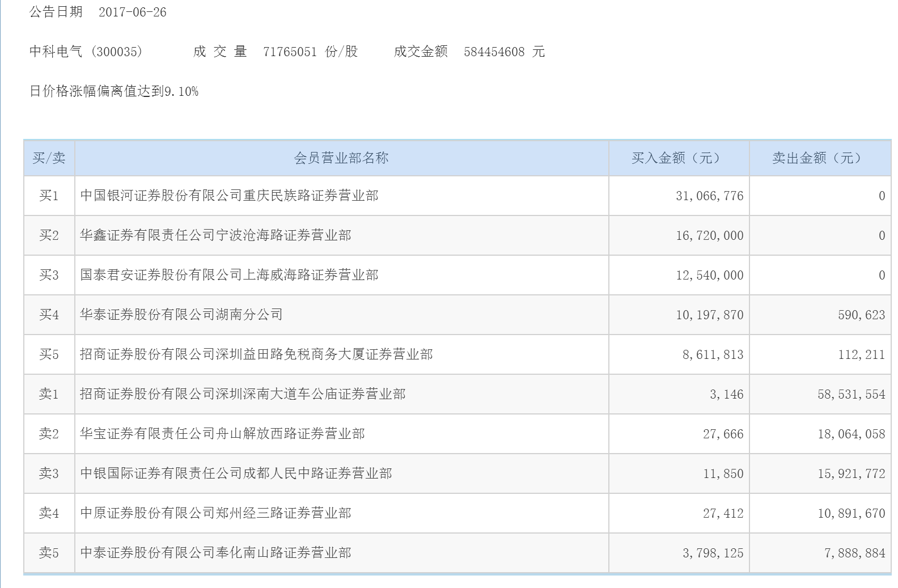The height and width of the screenshot is (588, 898).
Task: Select the sell amount 590,623
Action: (862, 315)
